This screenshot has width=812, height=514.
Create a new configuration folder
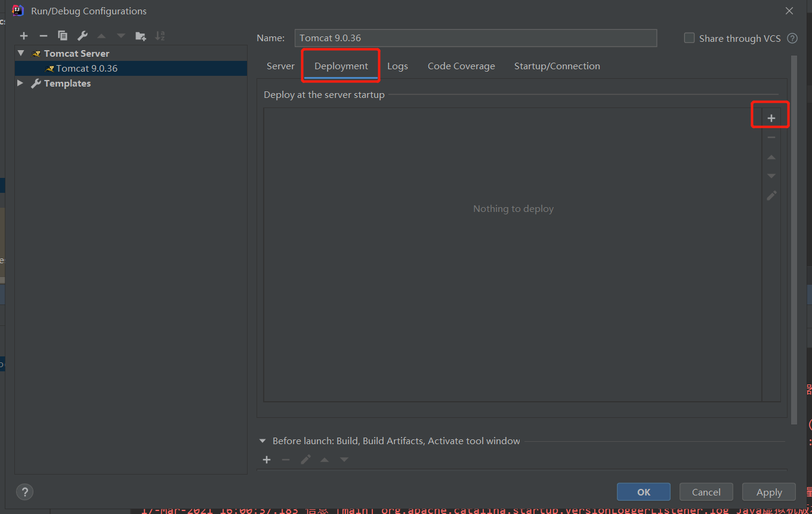140,35
